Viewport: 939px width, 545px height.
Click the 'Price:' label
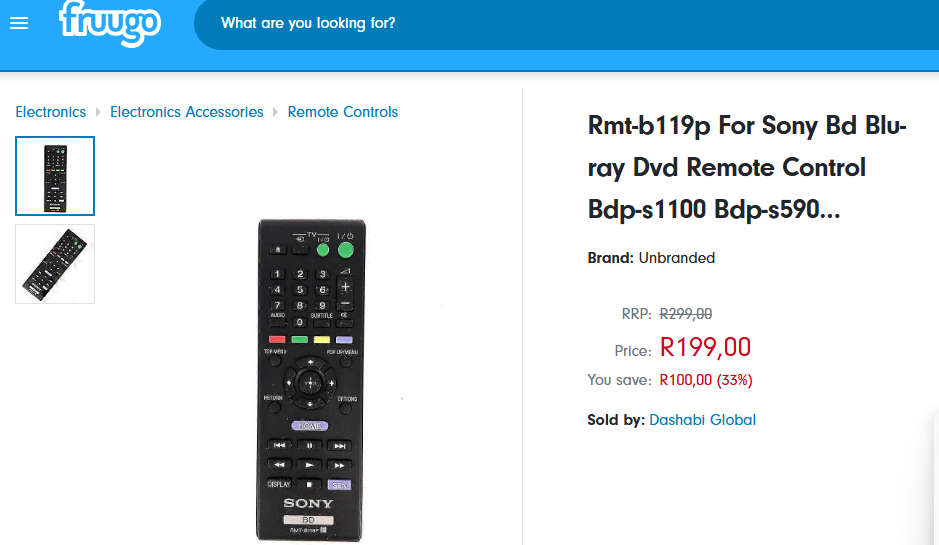click(x=632, y=351)
